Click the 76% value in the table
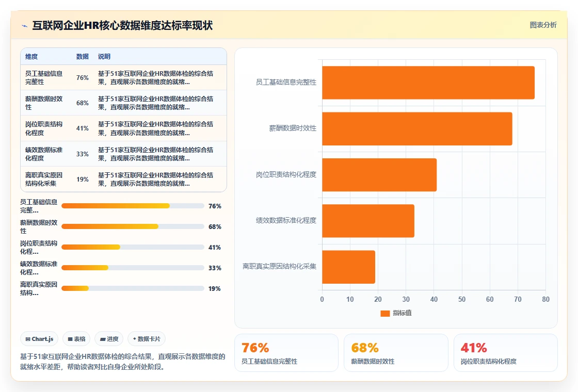Image resolution: width=578 pixels, height=392 pixels. click(82, 78)
